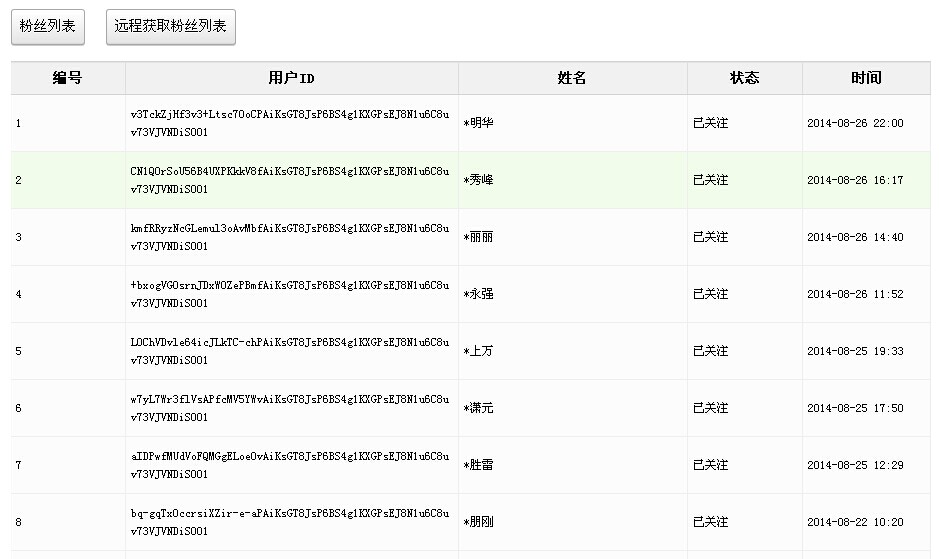Click the 状态 column header
This screenshot has width=939, height=559.
pos(744,78)
